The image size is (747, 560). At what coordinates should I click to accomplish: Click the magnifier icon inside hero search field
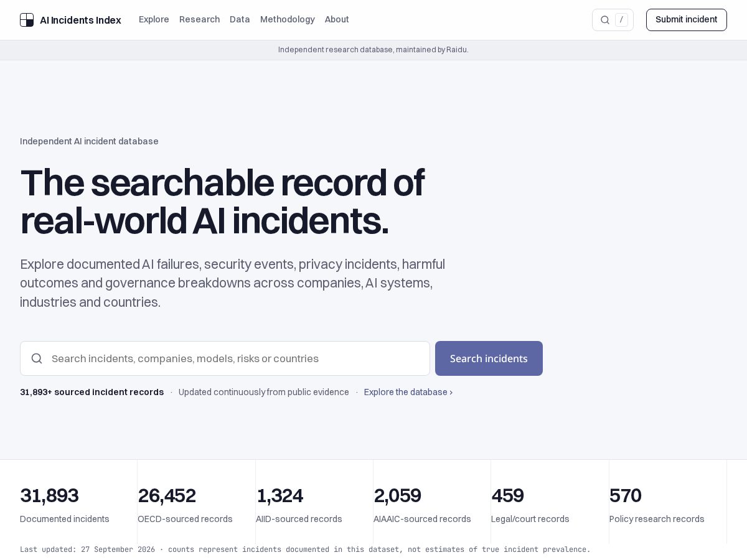[37, 358]
